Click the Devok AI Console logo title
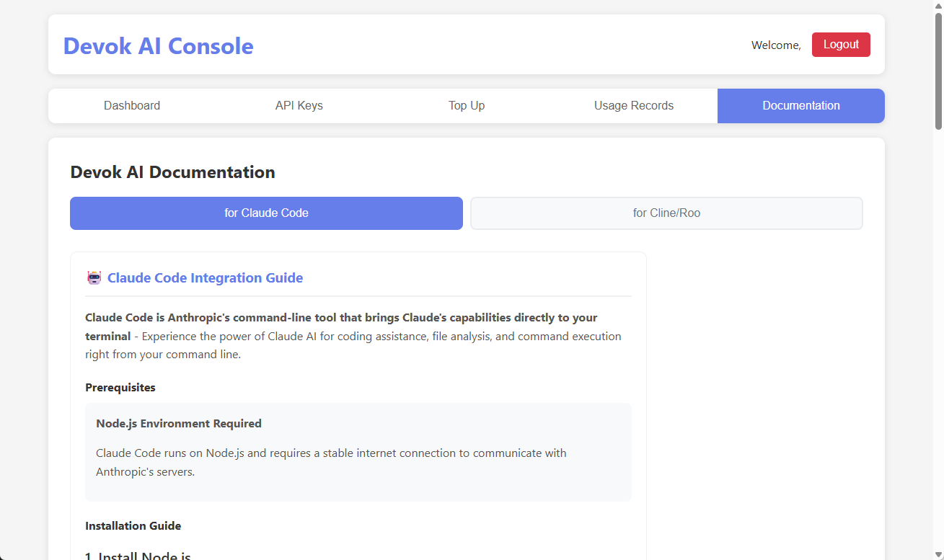This screenshot has height=560, width=944. 159,46
